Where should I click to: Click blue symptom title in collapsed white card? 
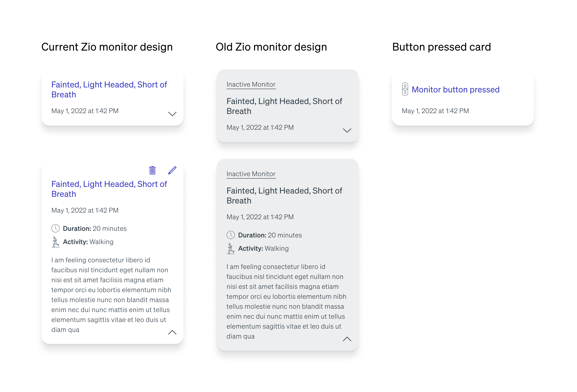(109, 89)
